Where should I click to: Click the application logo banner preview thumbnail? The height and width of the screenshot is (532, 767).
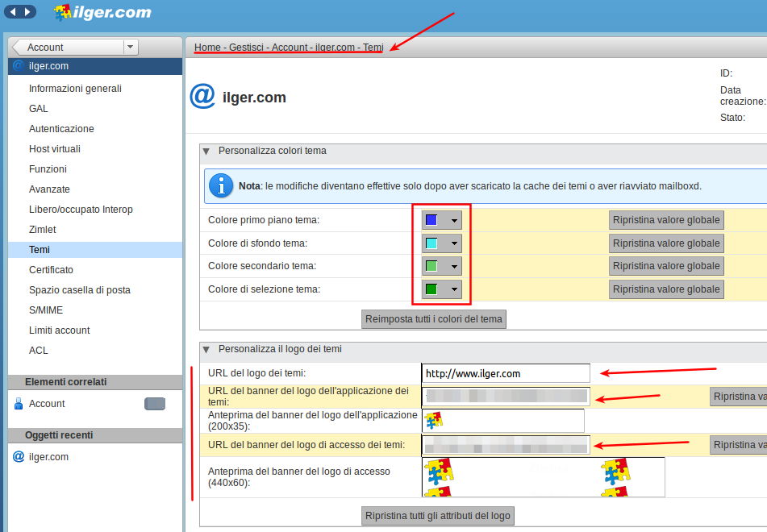433,420
